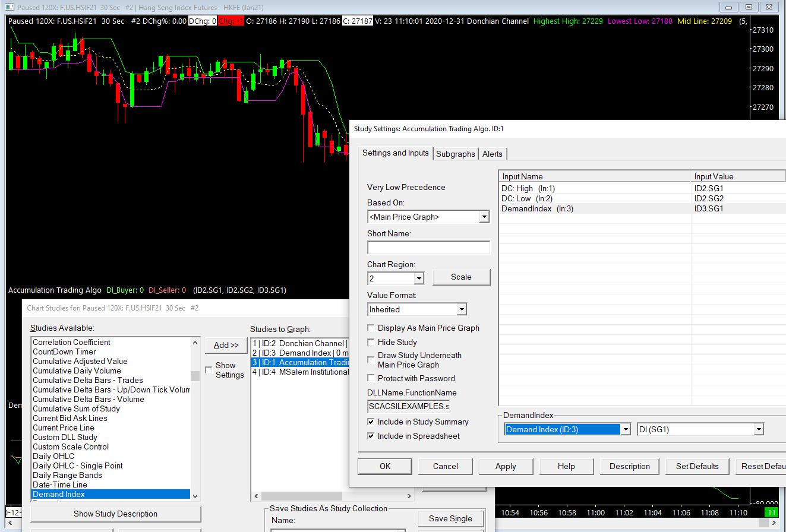Select Cumulative Daily Volume study
The width and height of the screenshot is (786, 532).
point(111,370)
